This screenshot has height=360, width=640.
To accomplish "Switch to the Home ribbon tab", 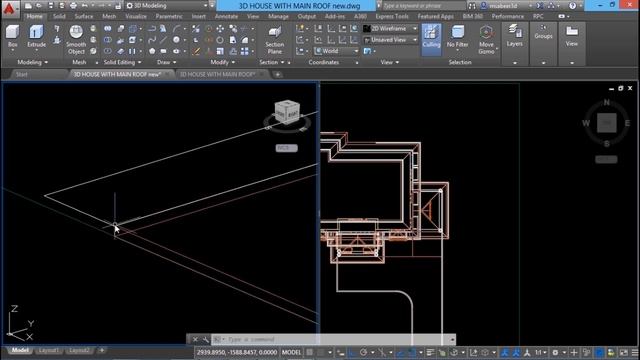I will pos(34,16).
